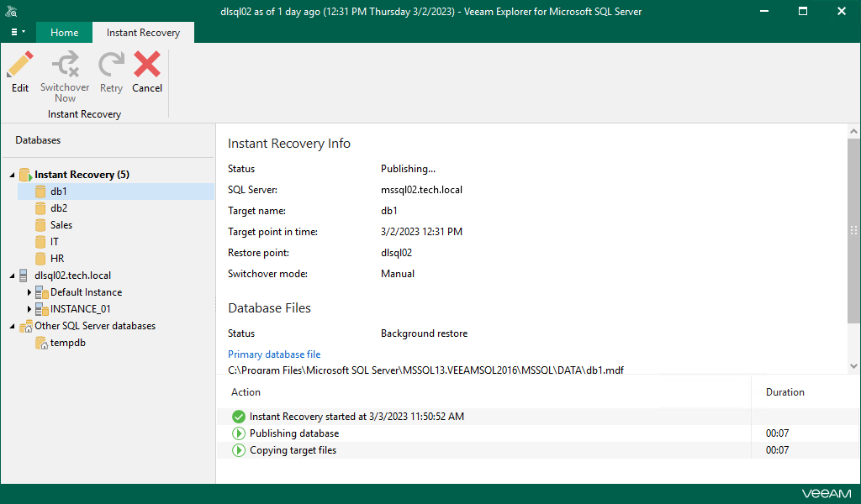Click the Edit pencil icon
This screenshot has height=504, width=861.
click(x=20, y=66)
